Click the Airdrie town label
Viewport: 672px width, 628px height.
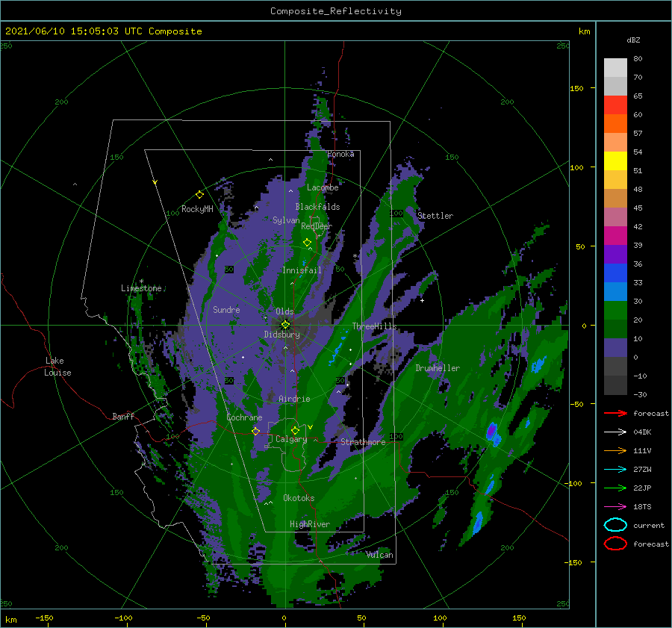294,399
